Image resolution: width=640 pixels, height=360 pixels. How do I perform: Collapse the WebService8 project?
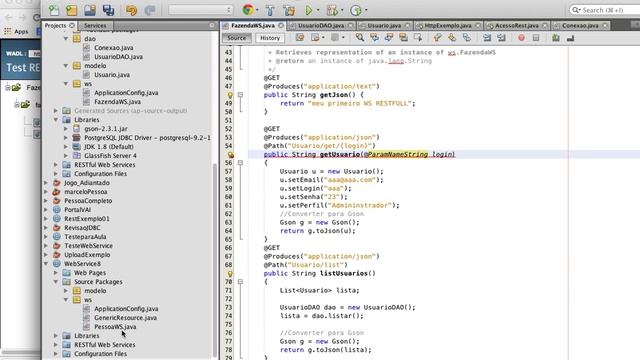pyautogui.click(x=46, y=264)
